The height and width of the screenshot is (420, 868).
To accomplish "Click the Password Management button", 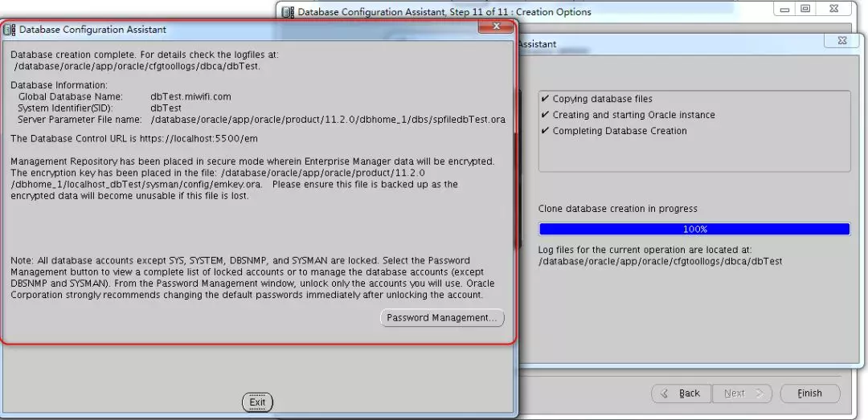I will point(442,318).
